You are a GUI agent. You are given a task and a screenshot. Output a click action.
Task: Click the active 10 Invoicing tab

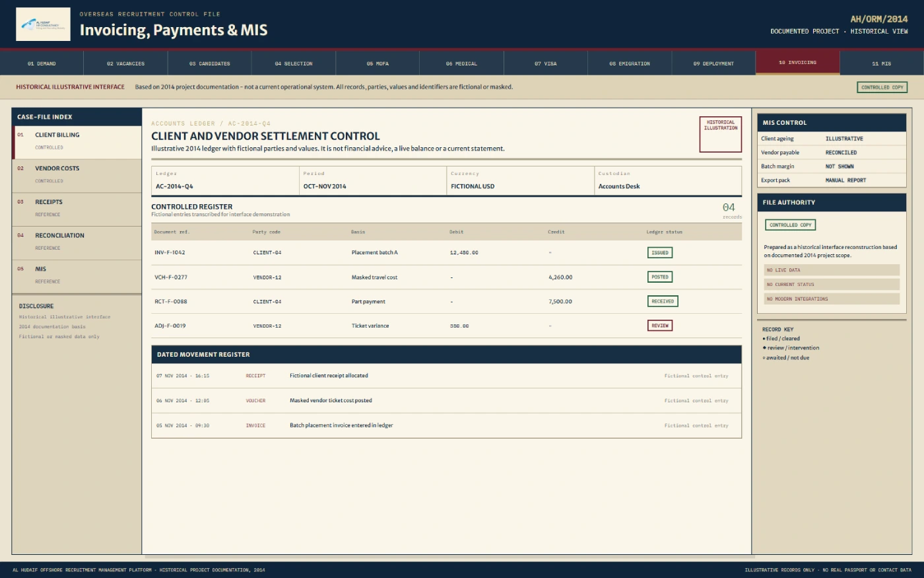(x=797, y=63)
